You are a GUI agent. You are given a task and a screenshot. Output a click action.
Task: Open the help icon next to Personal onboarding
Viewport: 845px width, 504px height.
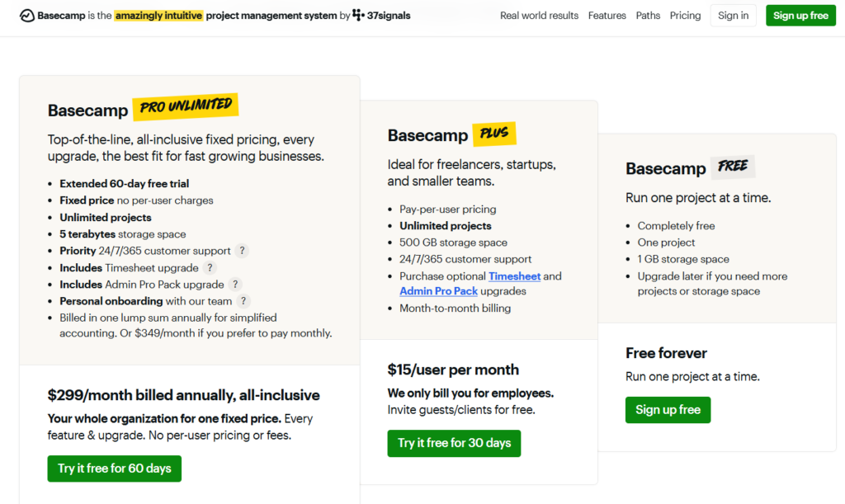[243, 302]
